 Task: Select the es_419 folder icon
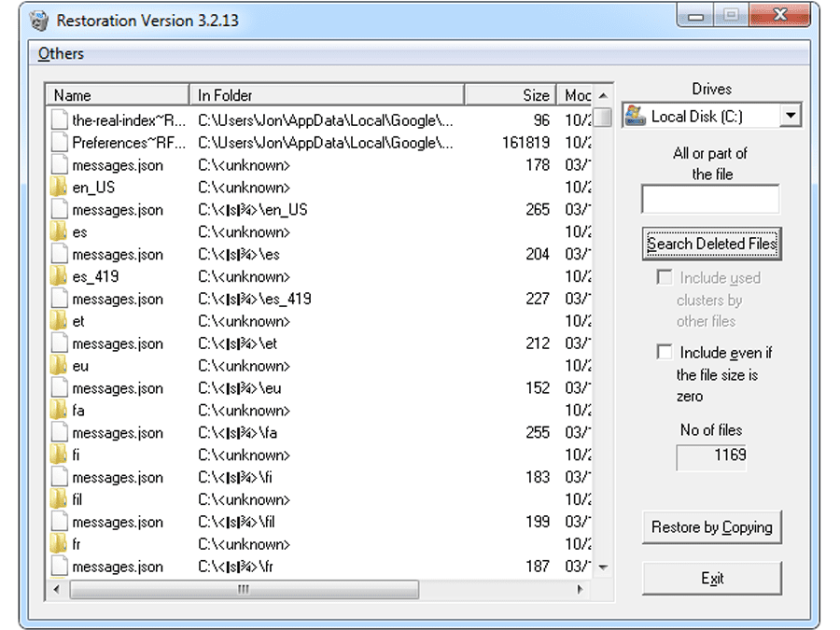(59, 276)
